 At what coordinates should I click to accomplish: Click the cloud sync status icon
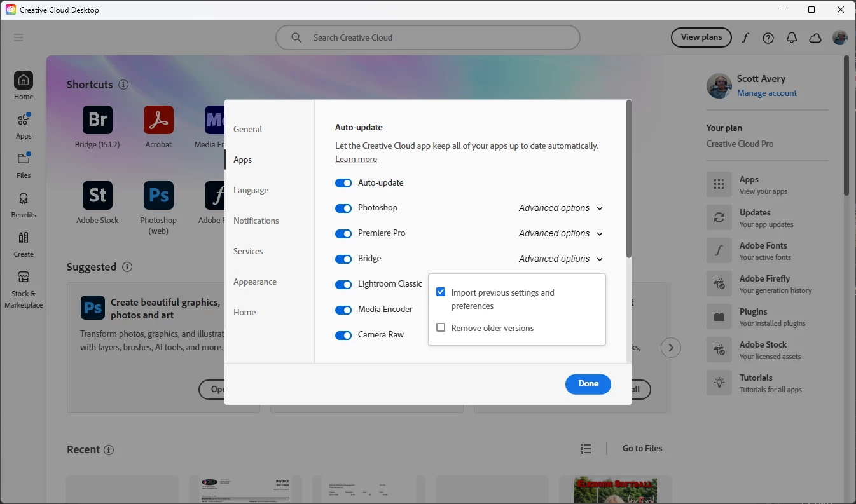[x=815, y=37]
